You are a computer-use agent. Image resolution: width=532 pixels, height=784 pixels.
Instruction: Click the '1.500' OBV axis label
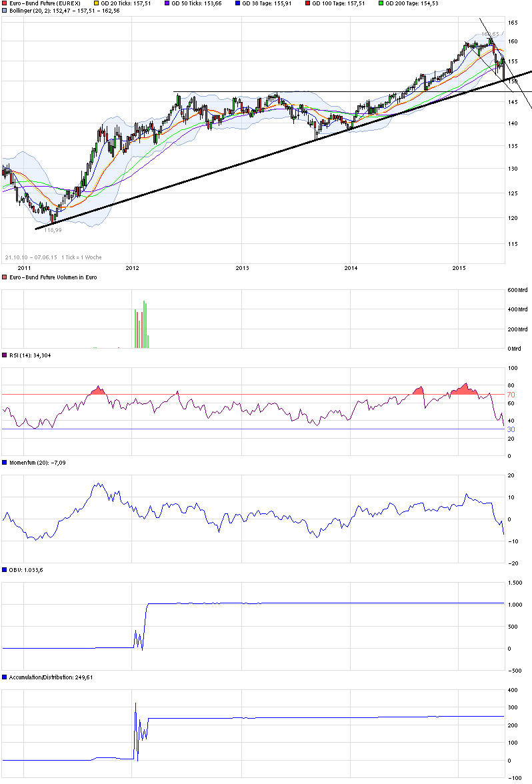pyautogui.click(x=515, y=583)
